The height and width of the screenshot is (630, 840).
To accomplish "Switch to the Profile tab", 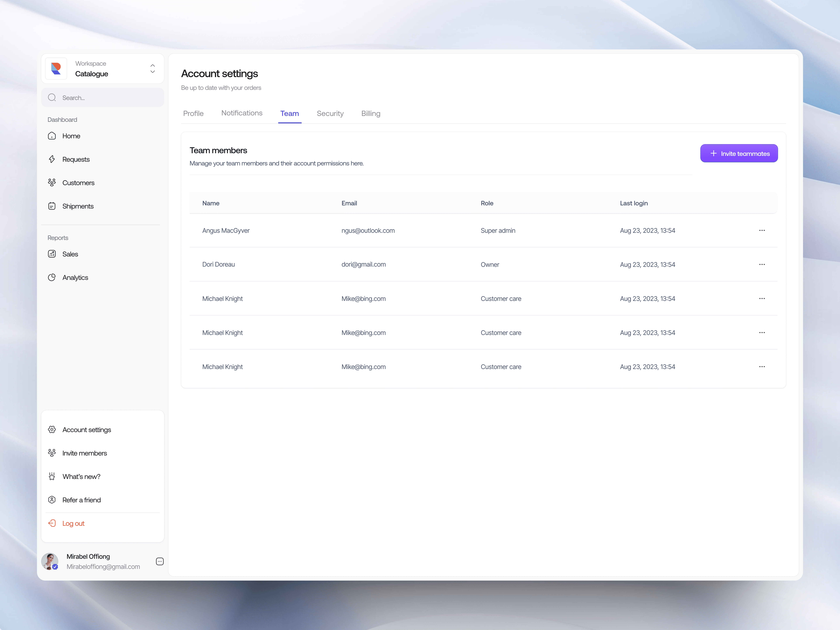I will point(193,114).
